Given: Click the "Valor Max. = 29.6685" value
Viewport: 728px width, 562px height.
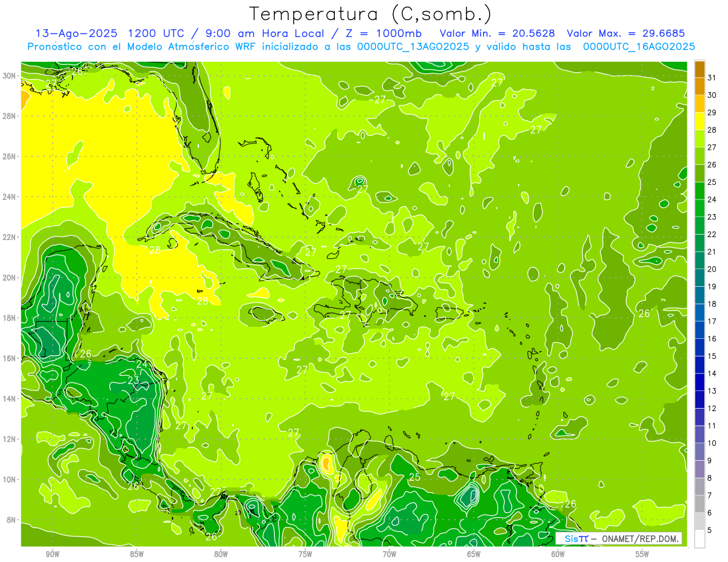Looking at the screenshot, I should tap(626, 33).
